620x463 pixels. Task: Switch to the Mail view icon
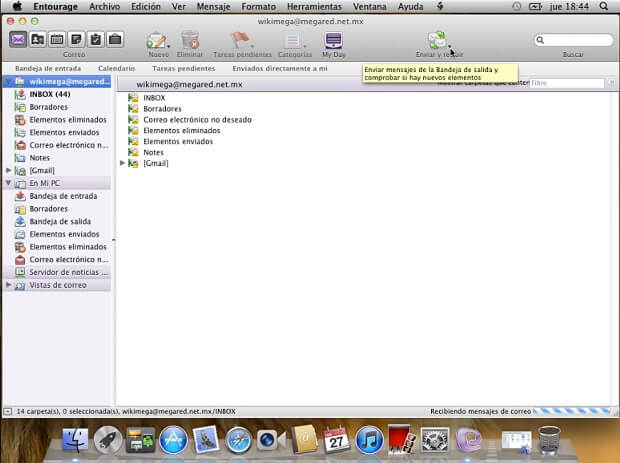(x=18, y=40)
